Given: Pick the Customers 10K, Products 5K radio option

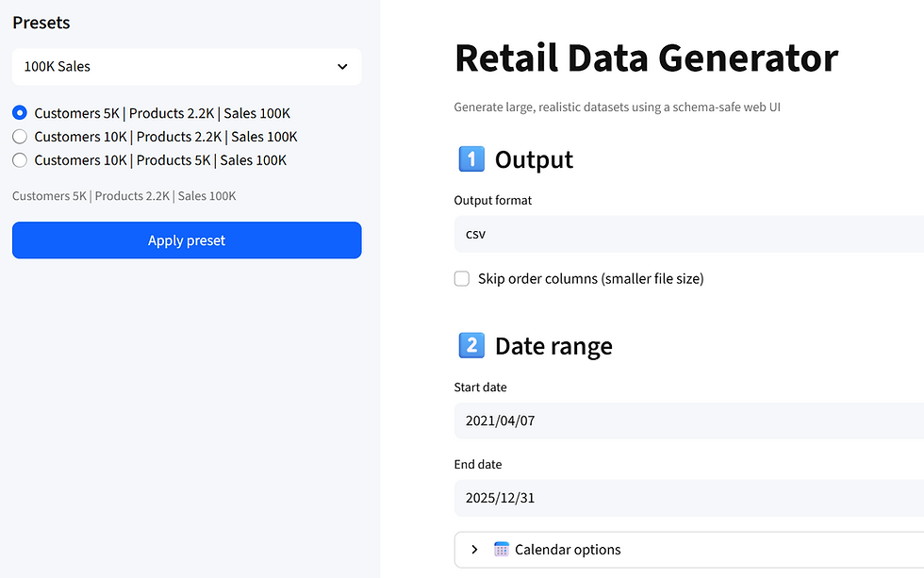Looking at the screenshot, I should (x=20, y=160).
